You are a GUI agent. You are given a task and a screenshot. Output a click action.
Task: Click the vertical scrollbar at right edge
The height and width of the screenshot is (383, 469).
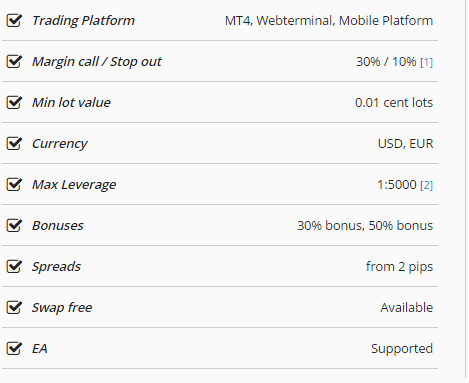(x=467, y=189)
